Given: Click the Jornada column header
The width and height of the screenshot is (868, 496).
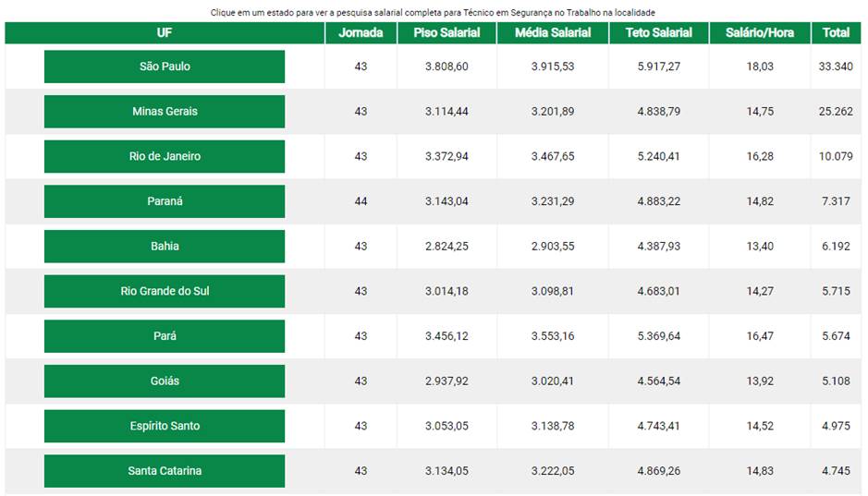Looking at the screenshot, I should [x=361, y=32].
